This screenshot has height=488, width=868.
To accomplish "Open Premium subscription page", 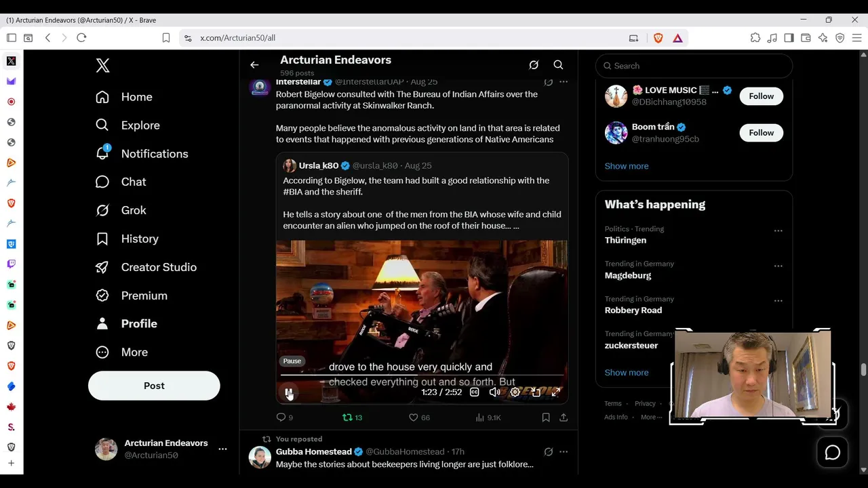I will click(132, 296).
